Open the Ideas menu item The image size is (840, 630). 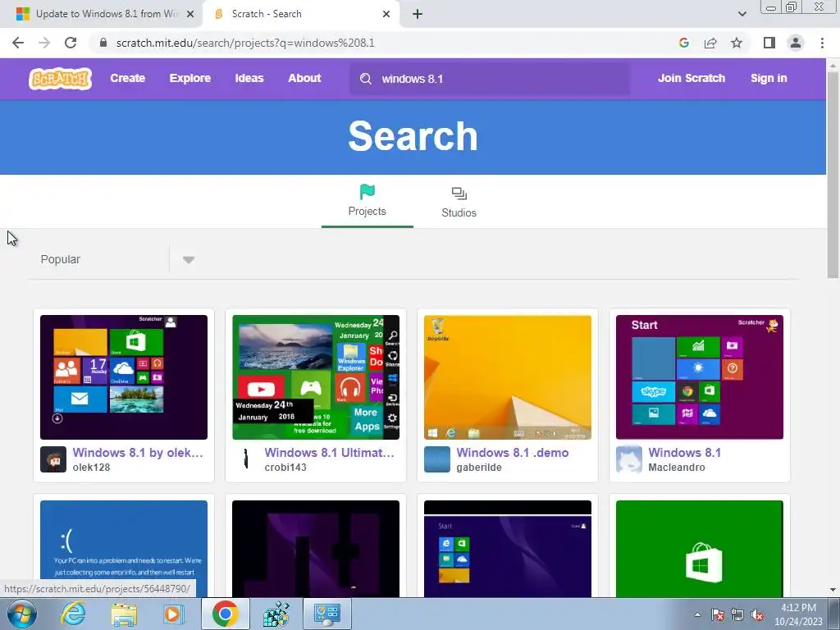249,78
